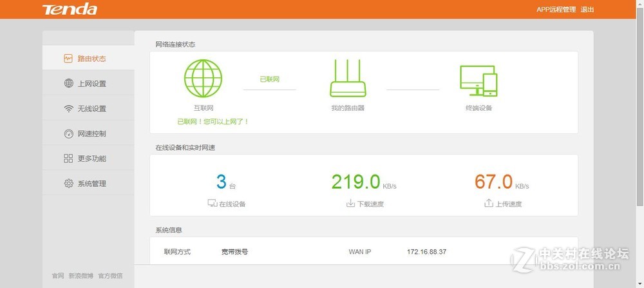The image size is (644, 288).
Task: Select 网速控制 in the sidebar
Action: 91,134
